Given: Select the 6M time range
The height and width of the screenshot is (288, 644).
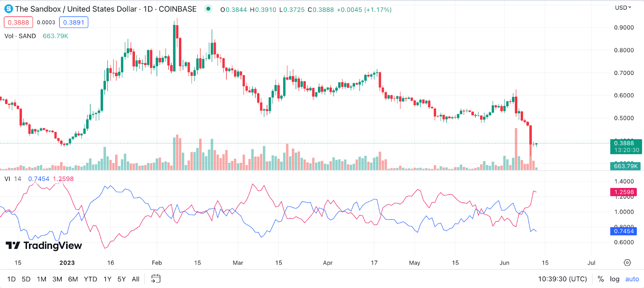Looking at the screenshot, I should [73, 279].
